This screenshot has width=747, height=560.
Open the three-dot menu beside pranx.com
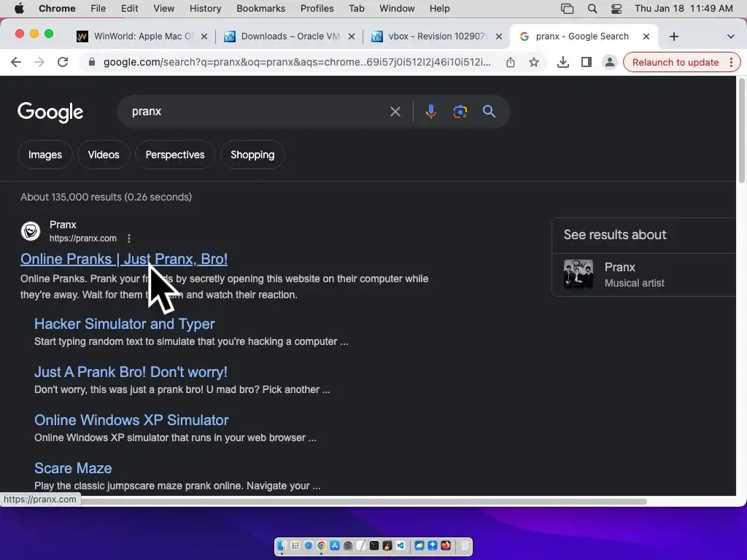[x=129, y=238]
